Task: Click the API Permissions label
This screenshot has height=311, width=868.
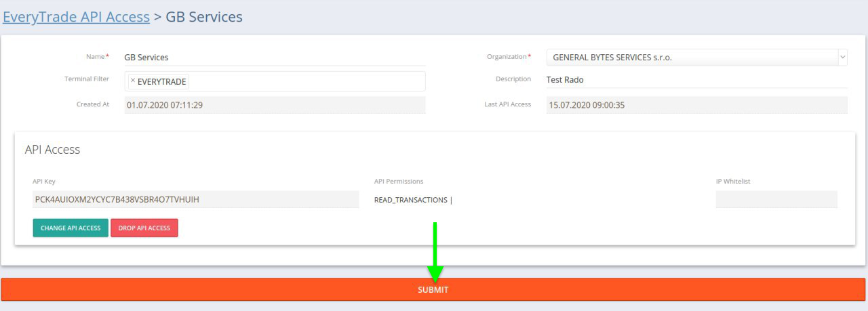Action: coord(399,182)
